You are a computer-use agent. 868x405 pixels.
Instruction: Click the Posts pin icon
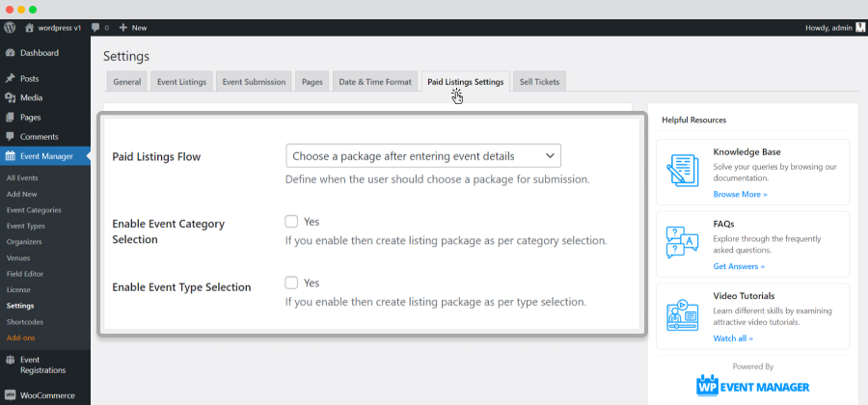10,78
